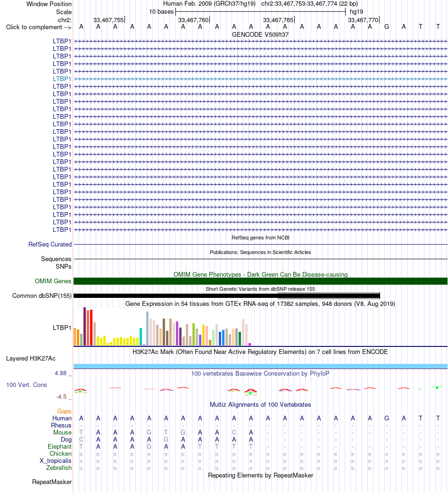
Task: Click the Sequences SNPs track label
Action: (56, 263)
